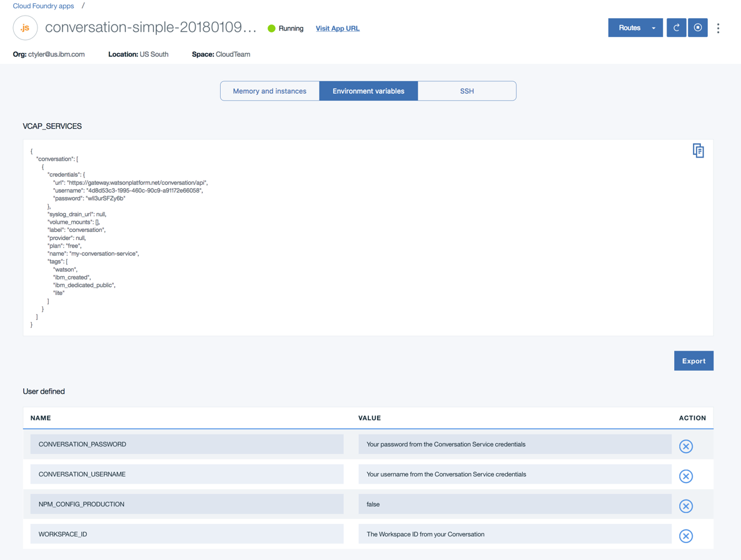Click the JSON "url" line with gateway.watsonplatform.net

131,182
